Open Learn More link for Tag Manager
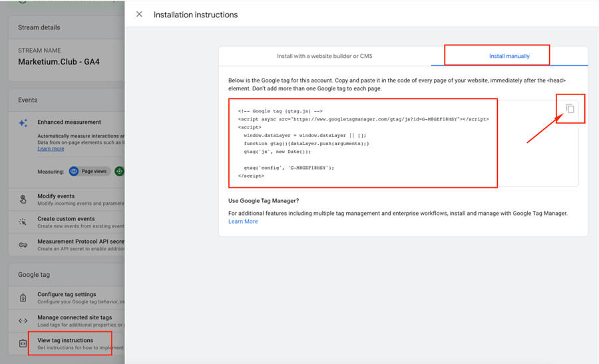 pos(243,222)
